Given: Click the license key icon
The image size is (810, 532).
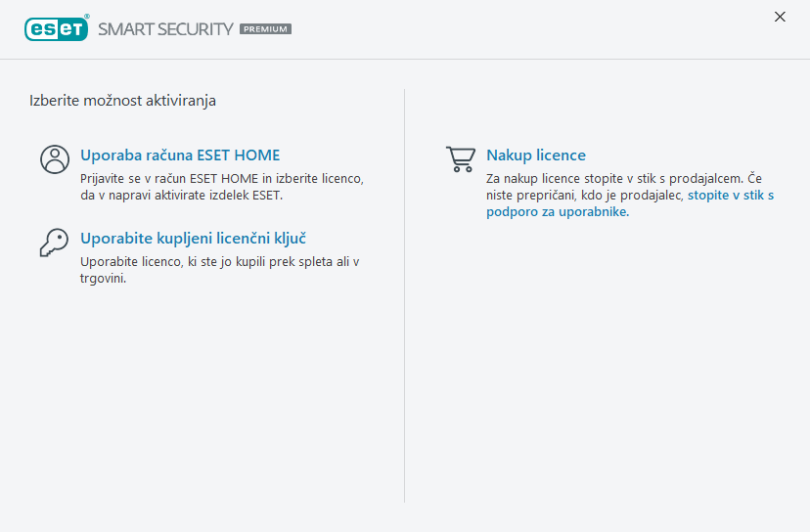Looking at the screenshot, I should click(54, 242).
